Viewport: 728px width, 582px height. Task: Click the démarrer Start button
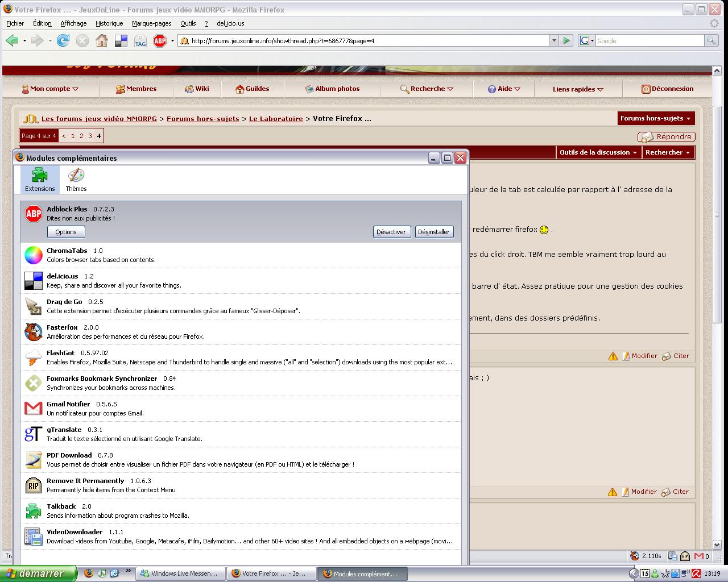(39, 573)
